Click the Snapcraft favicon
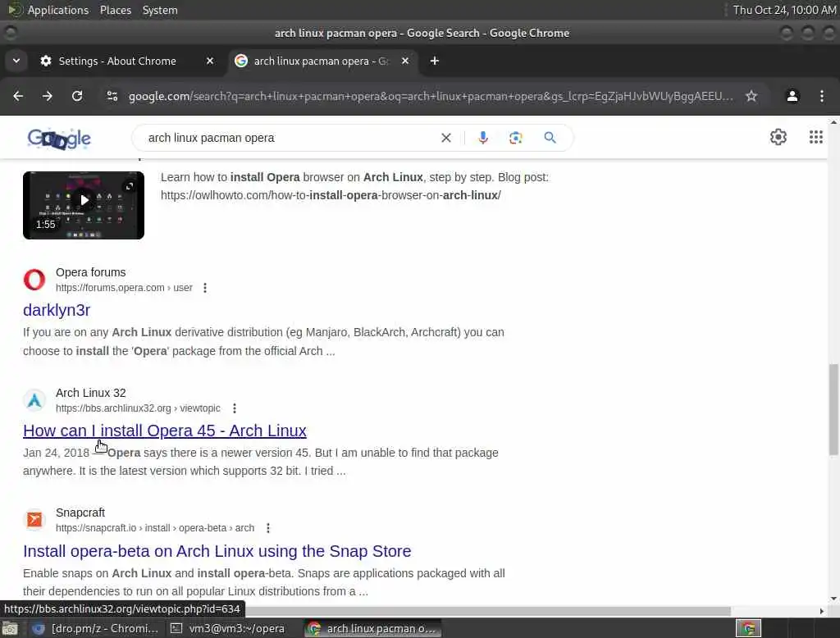The height and width of the screenshot is (638, 840). tap(34, 520)
